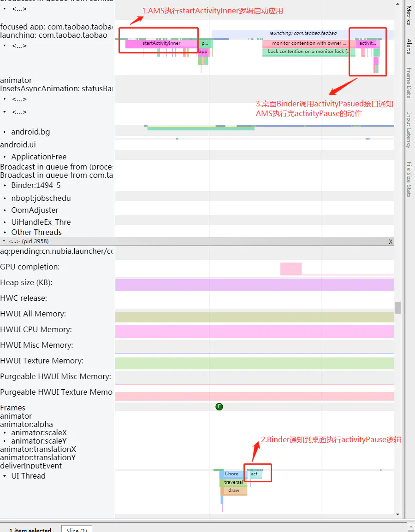Click the Purgeable HWUI Misc Memory: label
415x532 pixels.
pyautogui.click(x=56, y=377)
